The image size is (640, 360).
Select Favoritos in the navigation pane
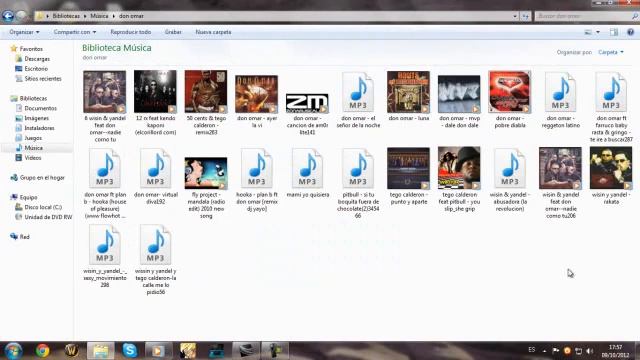(x=31, y=49)
